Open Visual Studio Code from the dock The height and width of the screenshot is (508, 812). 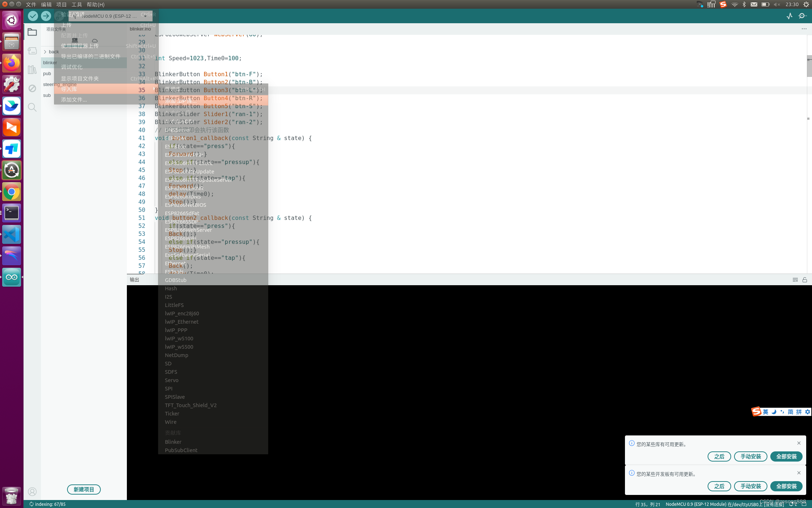pyautogui.click(x=12, y=234)
